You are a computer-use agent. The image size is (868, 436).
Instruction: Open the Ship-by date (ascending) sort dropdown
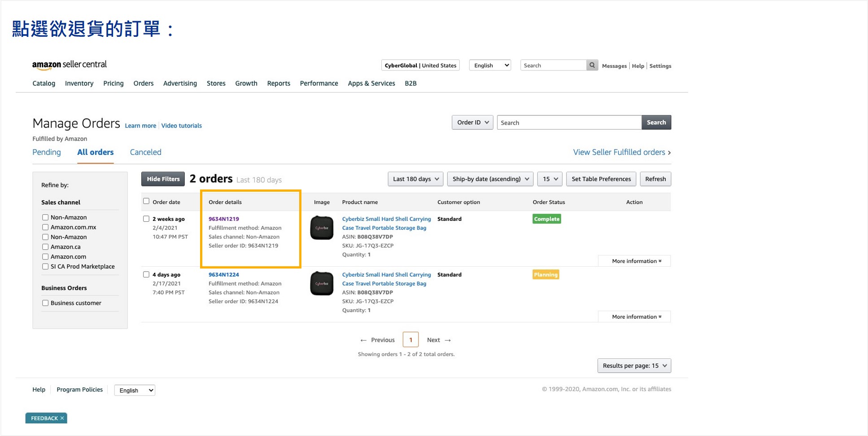pos(490,179)
